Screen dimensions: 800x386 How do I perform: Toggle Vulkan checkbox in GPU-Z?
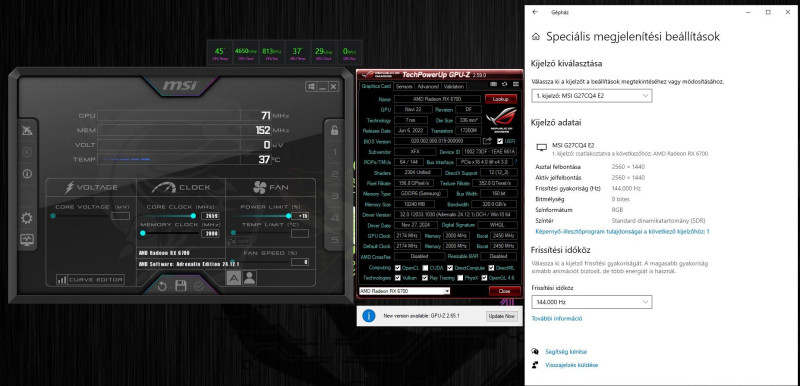[397, 278]
